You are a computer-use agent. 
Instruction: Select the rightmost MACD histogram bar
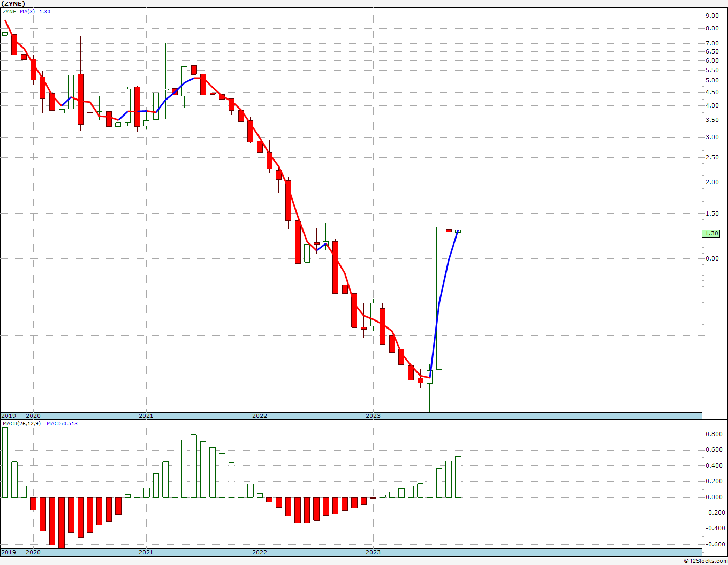(458, 477)
